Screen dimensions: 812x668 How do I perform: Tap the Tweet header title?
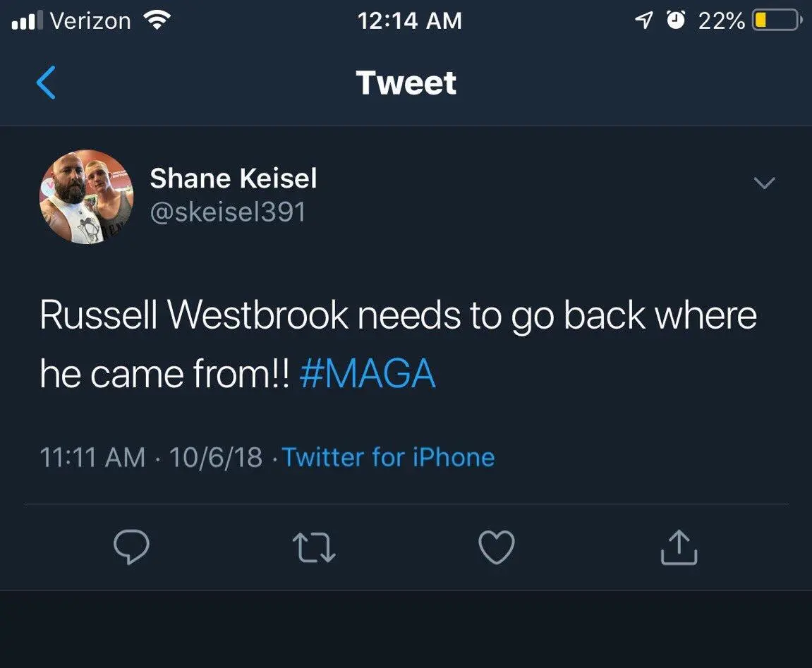[406, 83]
